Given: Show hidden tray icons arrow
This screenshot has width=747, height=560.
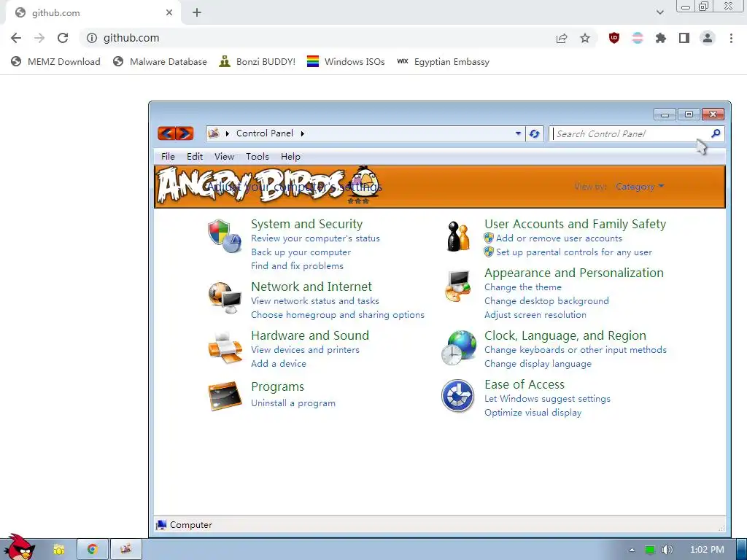Looking at the screenshot, I should click(x=632, y=550).
